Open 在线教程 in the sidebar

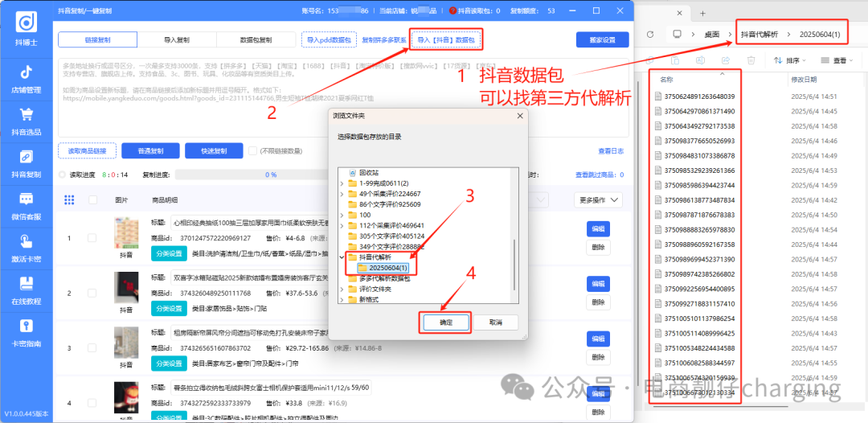[26, 290]
